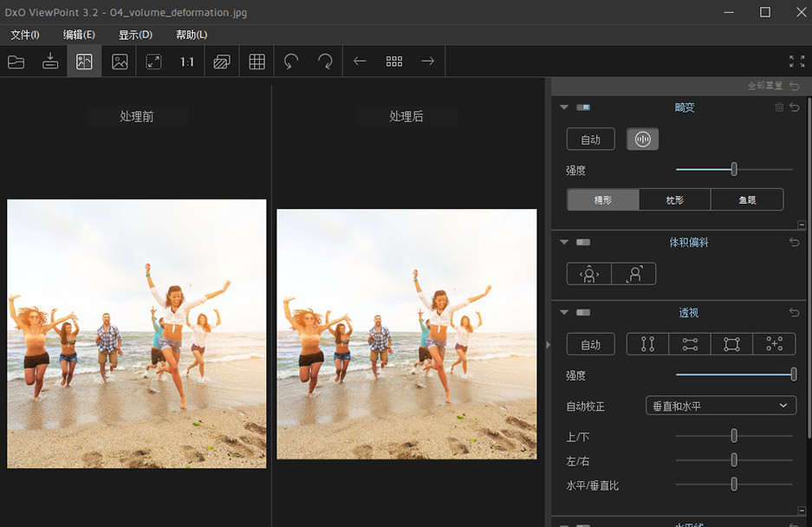Screen dimensions: 812x527
Task: Click the minus button below the 畸变 options
Action: 802,224
